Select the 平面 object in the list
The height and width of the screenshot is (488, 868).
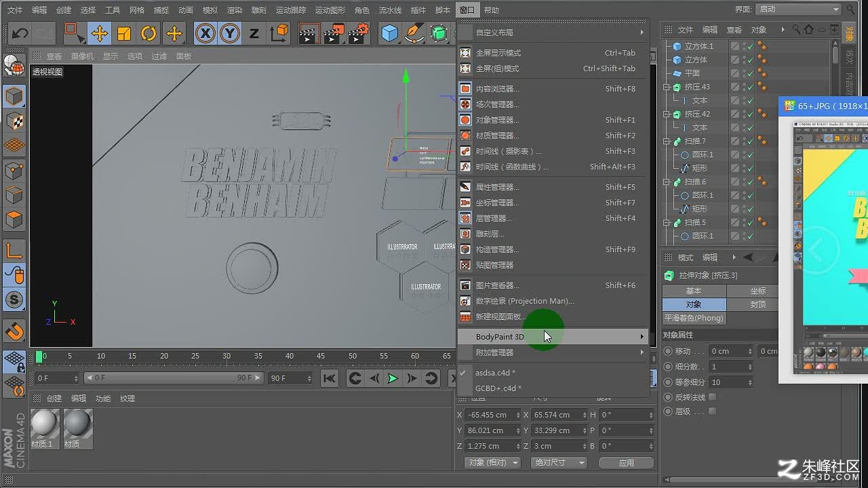point(692,73)
